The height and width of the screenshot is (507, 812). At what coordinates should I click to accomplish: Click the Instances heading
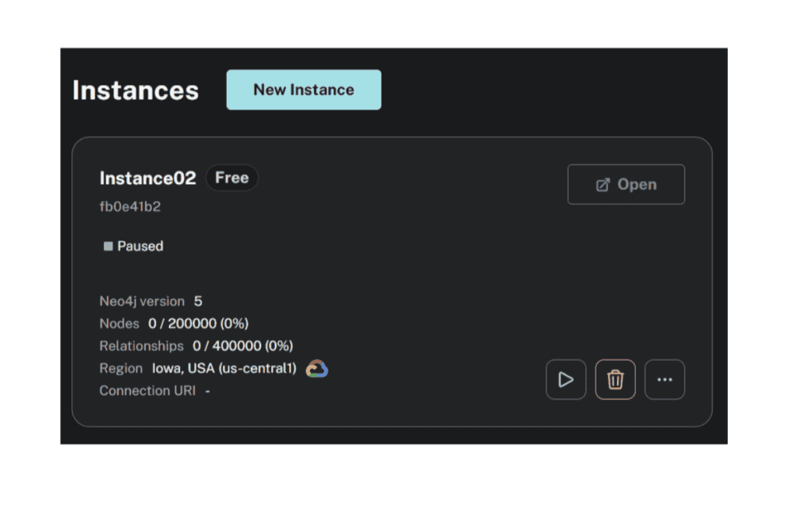click(x=136, y=90)
